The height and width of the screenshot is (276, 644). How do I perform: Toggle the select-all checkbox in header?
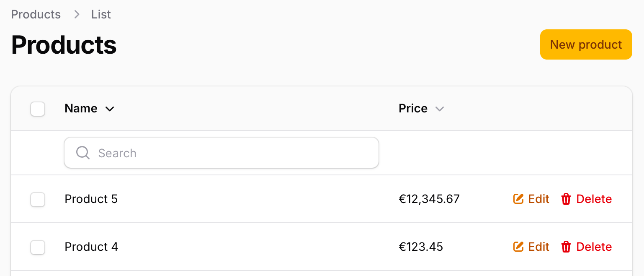point(38,109)
